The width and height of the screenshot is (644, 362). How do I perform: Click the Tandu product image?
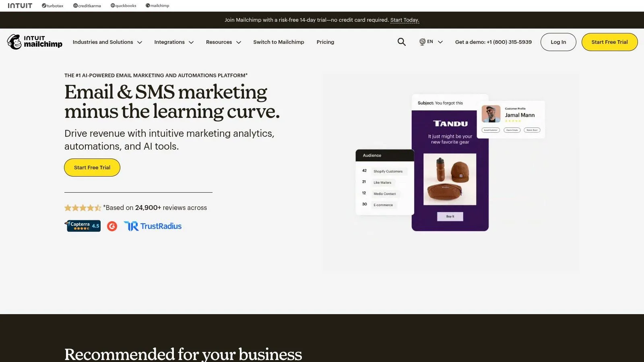tap(450, 179)
